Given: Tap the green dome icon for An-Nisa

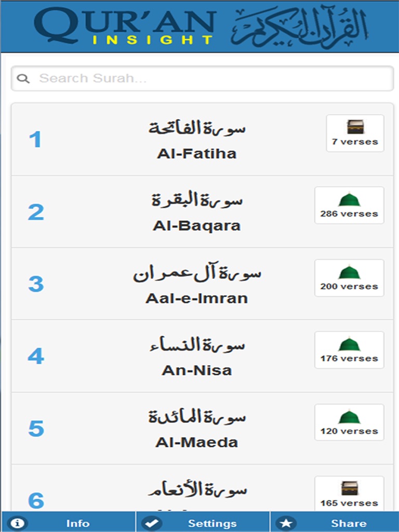Looking at the screenshot, I should (x=349, y=344).
